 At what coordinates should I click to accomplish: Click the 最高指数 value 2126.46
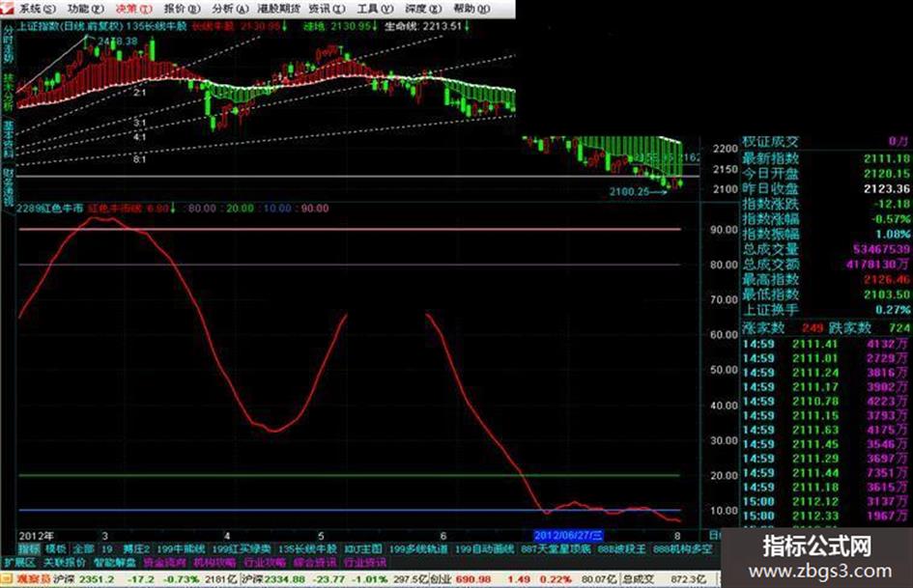[886, 279]
